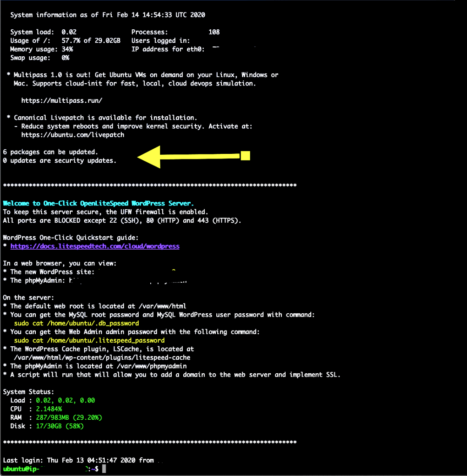Screen dimensions: 467x476
Task: Open the docs.litespeedtech.com quickstart guide link
Action: pyautogui.click(x=95, y=246)
